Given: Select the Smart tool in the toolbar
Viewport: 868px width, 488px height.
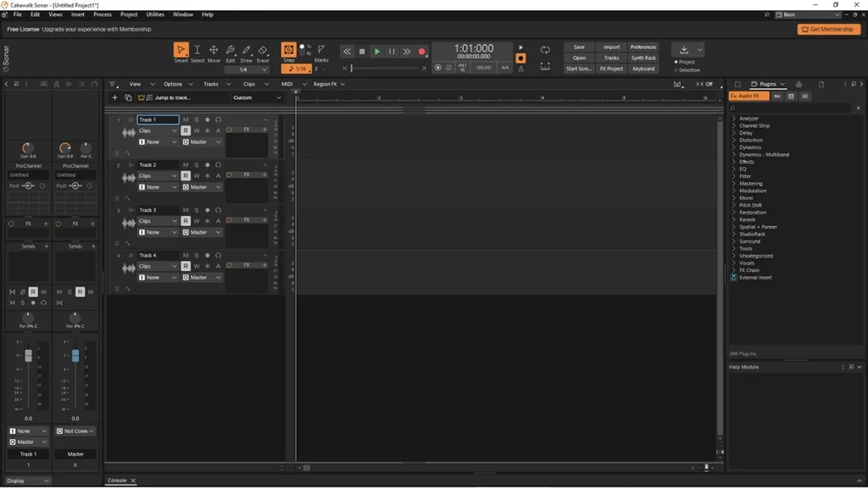Looking at the screenshot, I should point(181,51).
